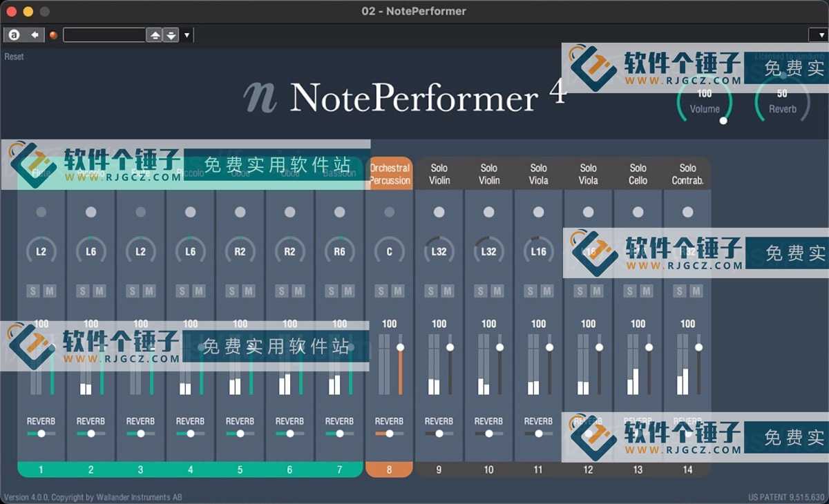Mute channel 1 with its M button
The width and height of the screenshot is (829, 504).
pyautogui.click(x=49, y=291)
